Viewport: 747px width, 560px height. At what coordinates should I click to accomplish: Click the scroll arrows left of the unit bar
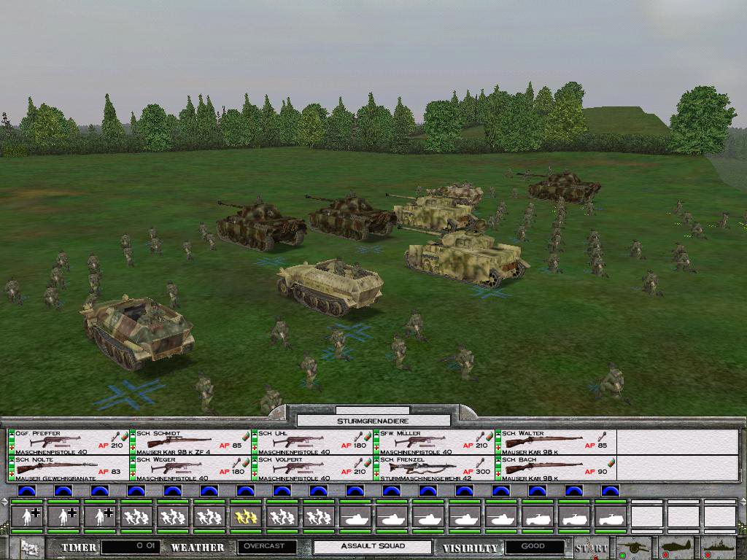pyautogui.click(x=4, y=502)
